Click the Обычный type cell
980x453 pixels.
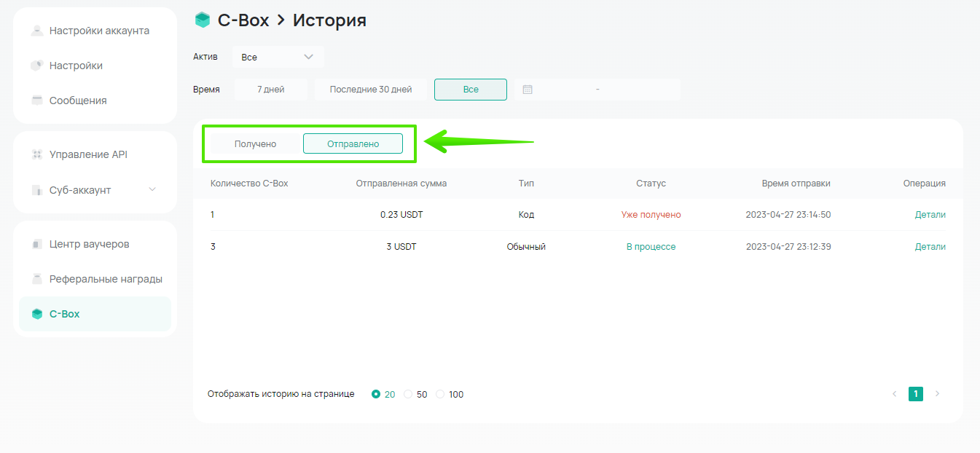pyautogui.click(x=526, y=247)
